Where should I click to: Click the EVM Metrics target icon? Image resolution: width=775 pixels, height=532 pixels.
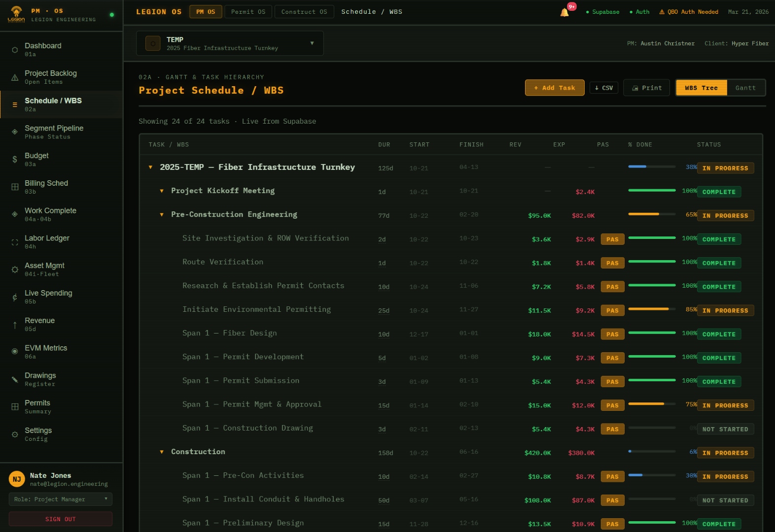click(x=15, y=352)
